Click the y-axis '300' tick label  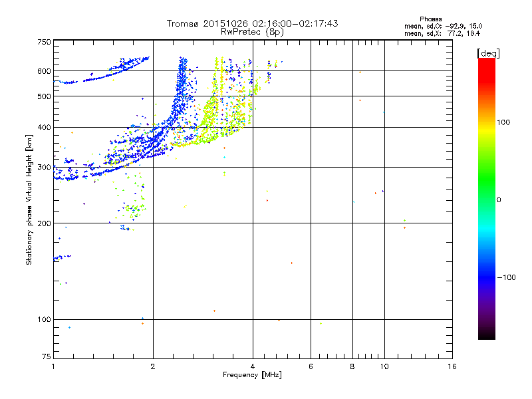click(44, 168)
